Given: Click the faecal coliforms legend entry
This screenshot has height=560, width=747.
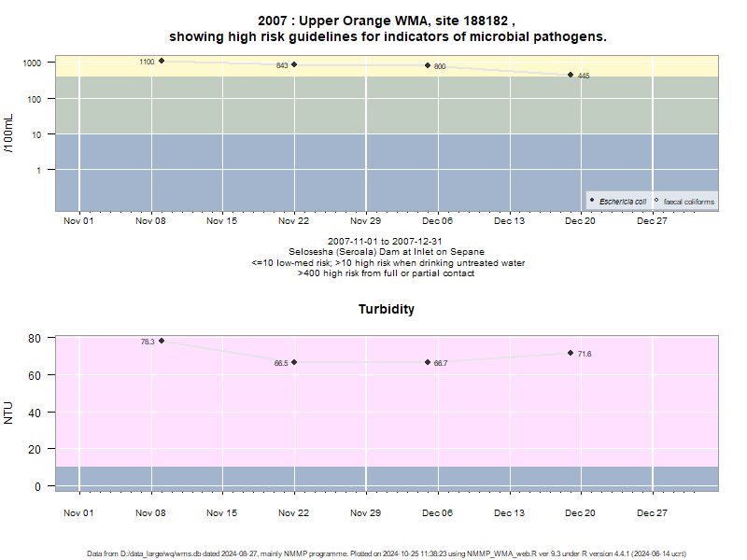Looking at the screenshot, I should tap(684, 202).
